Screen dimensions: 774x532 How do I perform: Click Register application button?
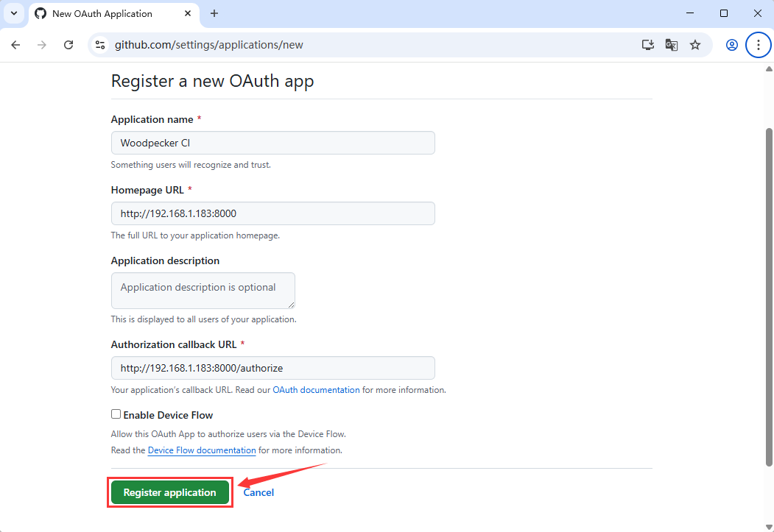point(170,492)
